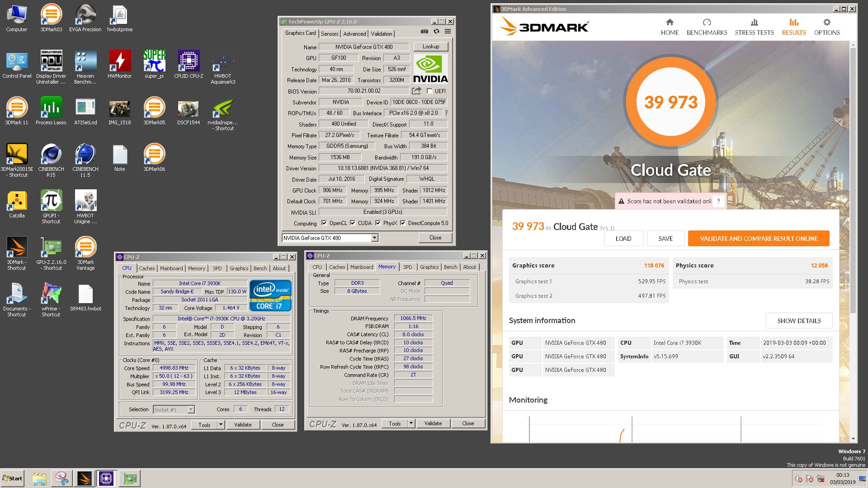
Task: Launch wPrime shortcut on desktop
Action: pyautogui.click(x=51, y=300)
